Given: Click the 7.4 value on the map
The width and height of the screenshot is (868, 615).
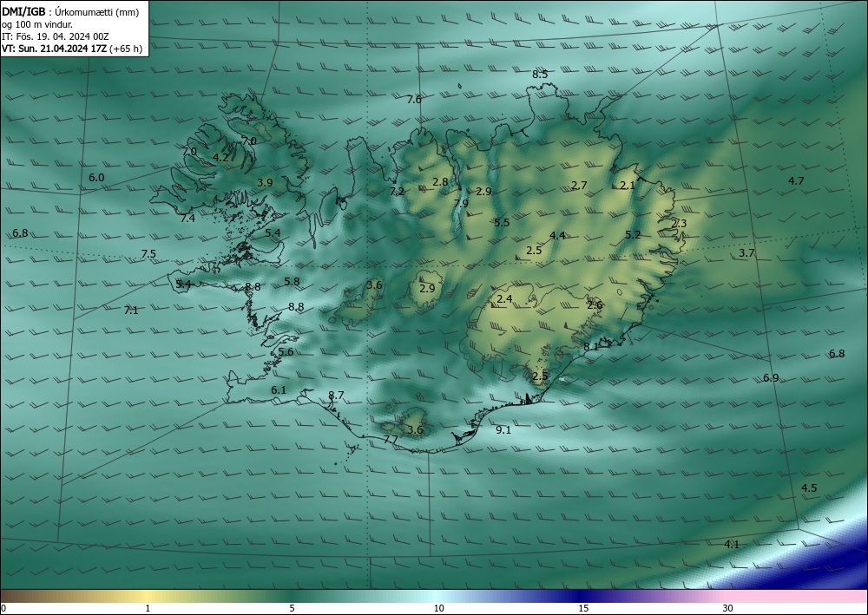Looking at the screenshot, I should click(187, 219).
